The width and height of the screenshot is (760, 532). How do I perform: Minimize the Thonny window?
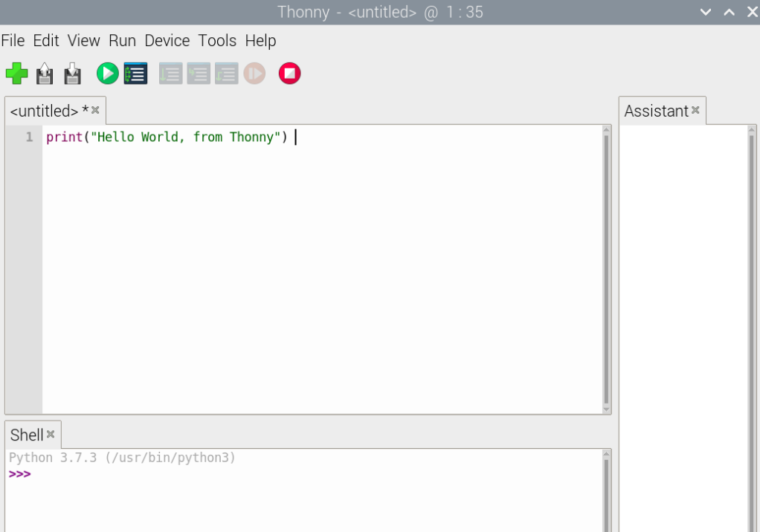pos(706,12)
